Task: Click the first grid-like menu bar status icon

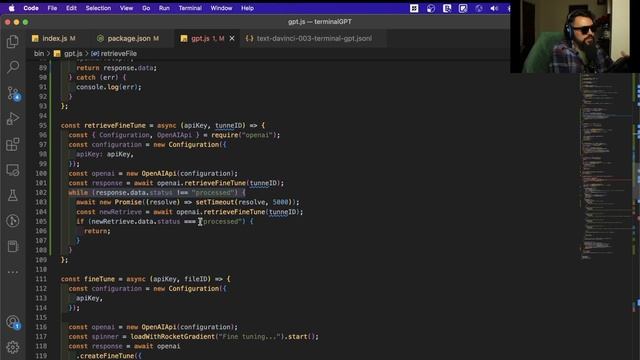Action: click(x=414, y=8)
